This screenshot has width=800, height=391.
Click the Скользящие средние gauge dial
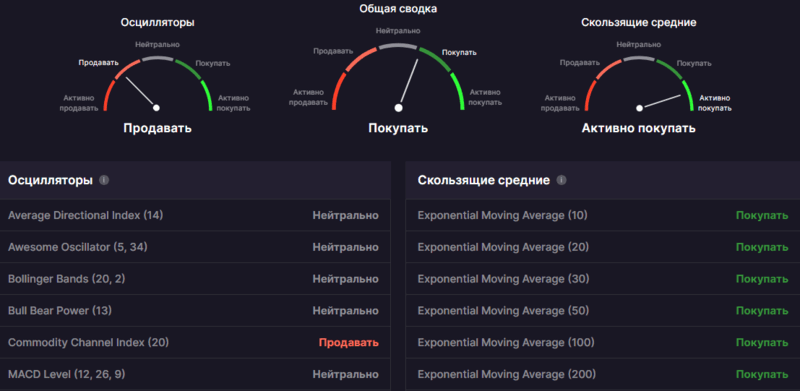(639, 83)
